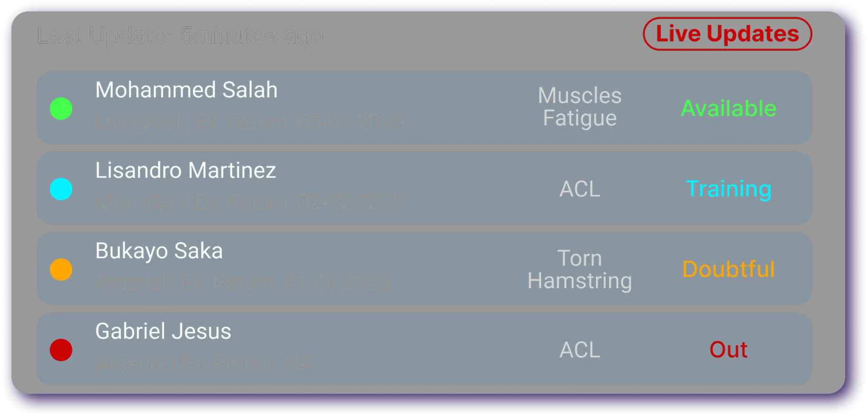Viewport: 868px width, 417px height.
Task: Click the Torn Hamstring injury label
Action: tap(579, 269)
